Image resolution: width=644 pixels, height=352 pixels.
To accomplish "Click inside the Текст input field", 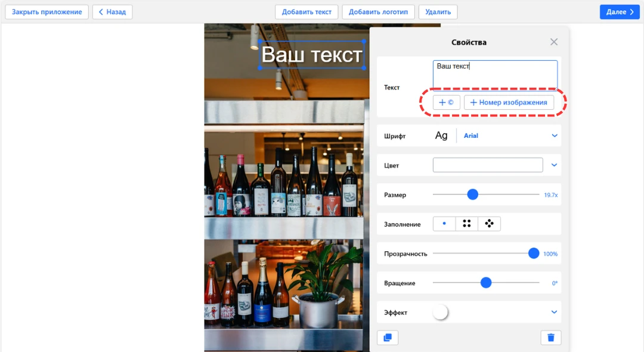I will (x=495, y=75).
